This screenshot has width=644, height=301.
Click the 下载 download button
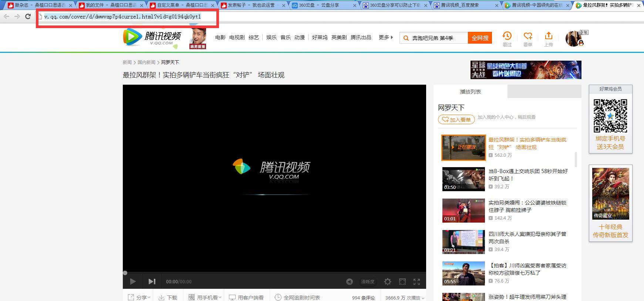click(168, 297)
